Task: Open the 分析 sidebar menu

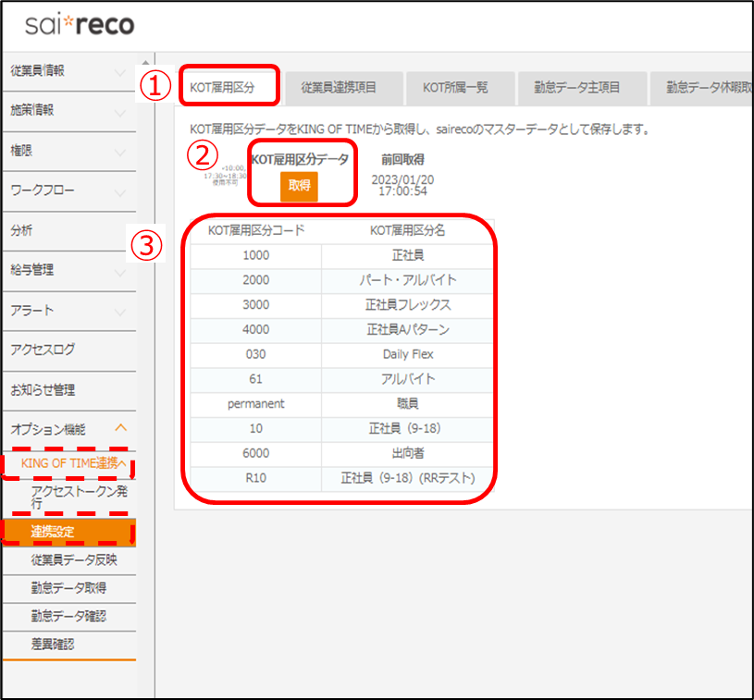Action: point(69,231)
